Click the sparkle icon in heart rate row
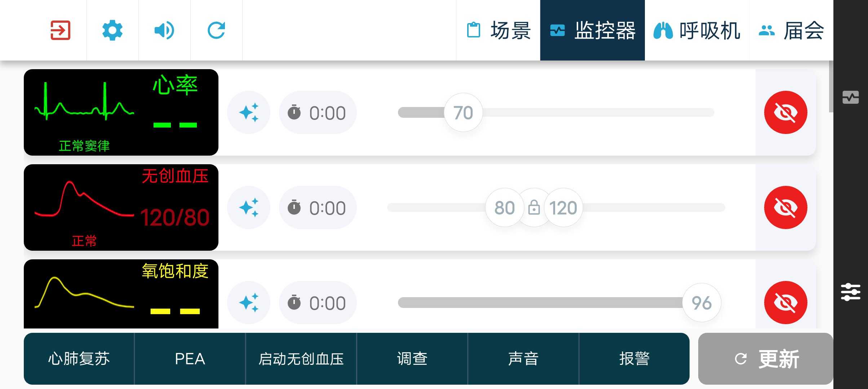 249,112
